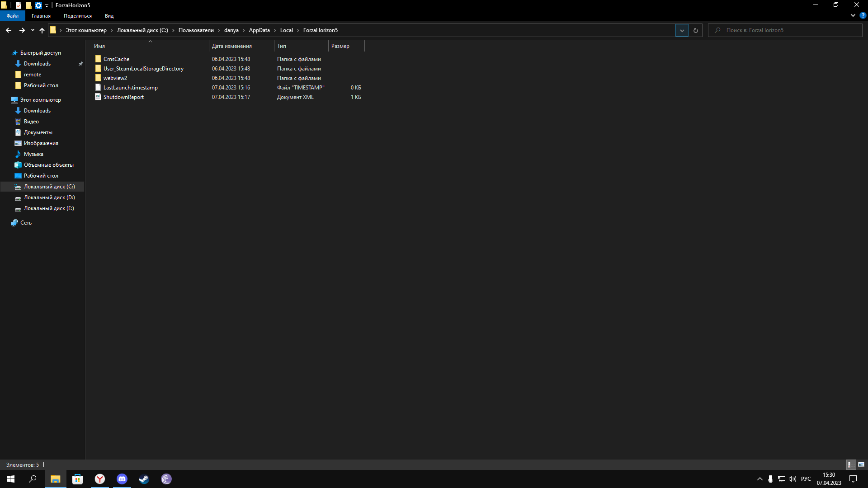Open the Вид ribbon tab

[x=109, y=16]
